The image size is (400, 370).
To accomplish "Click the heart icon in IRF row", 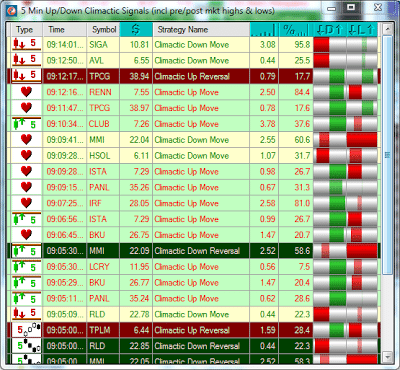I will pos(26,203).
